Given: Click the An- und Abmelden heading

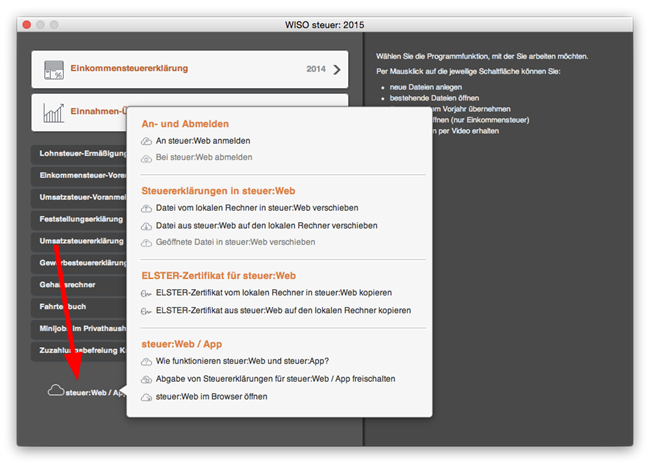Looking at the screenshot, I should tap(185, 124).
